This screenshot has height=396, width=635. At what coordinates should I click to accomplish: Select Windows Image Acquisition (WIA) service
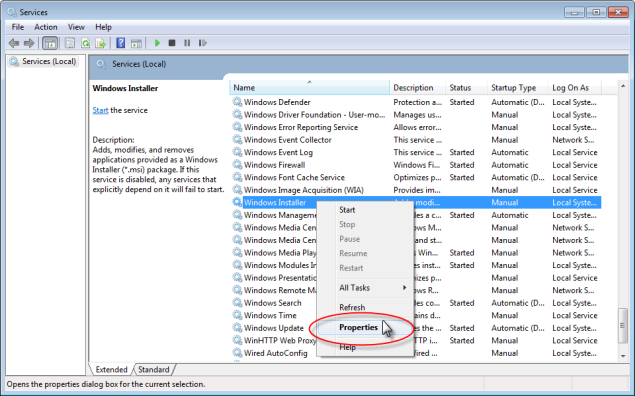coord(304,190)
